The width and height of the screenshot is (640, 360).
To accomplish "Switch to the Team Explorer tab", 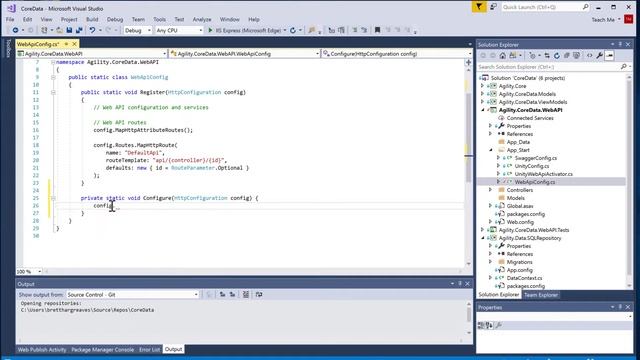I will (x=540, y=295).
